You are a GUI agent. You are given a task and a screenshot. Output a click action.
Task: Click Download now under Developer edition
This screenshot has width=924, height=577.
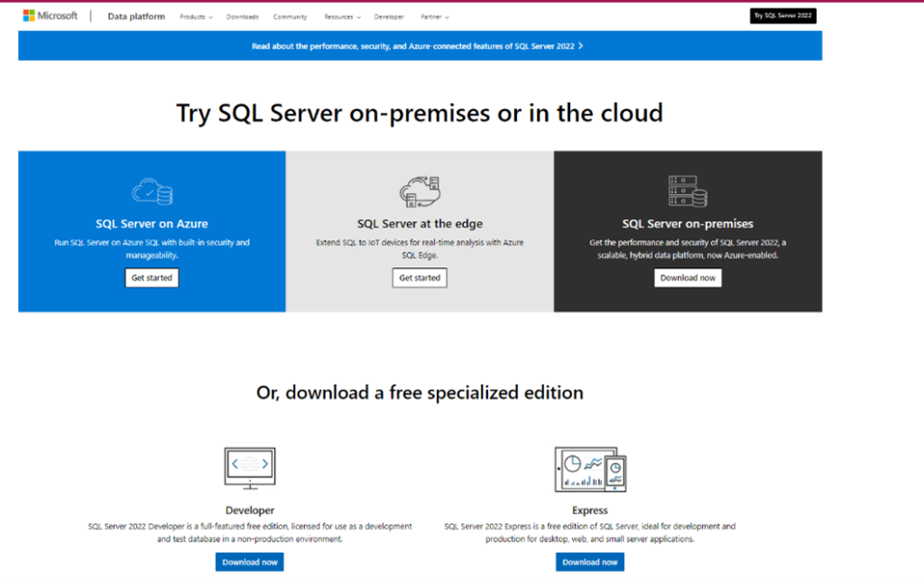(249, 563)
